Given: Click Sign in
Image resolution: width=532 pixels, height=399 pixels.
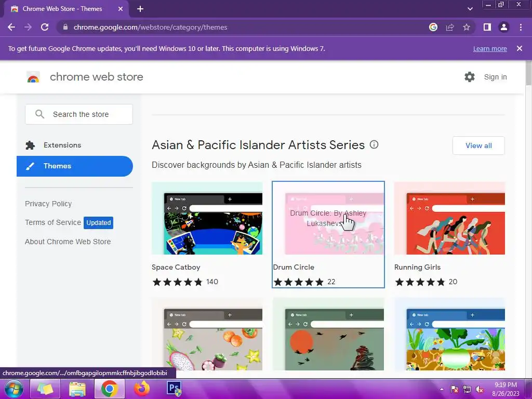Looking at the screenshot, I should tap(495, 77).
